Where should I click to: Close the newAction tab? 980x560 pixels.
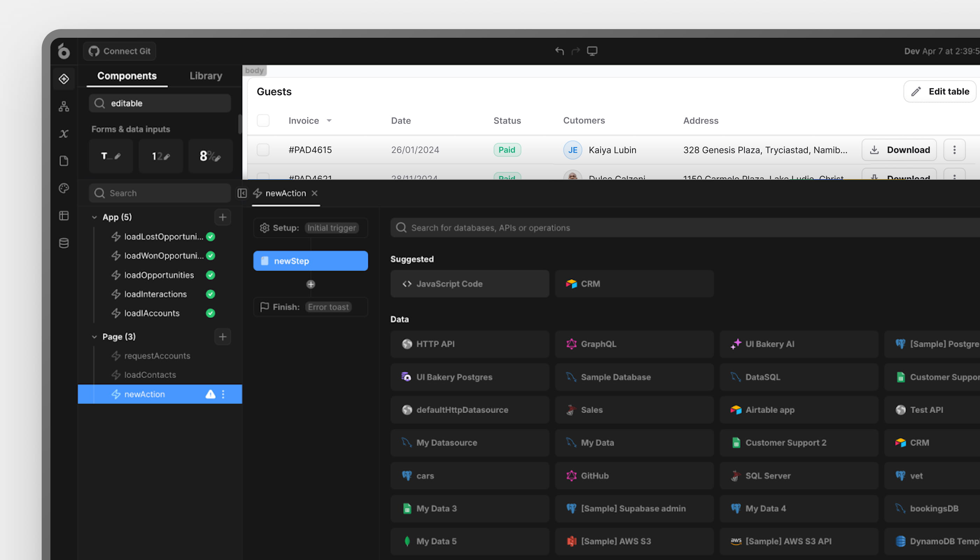point(315,193)
